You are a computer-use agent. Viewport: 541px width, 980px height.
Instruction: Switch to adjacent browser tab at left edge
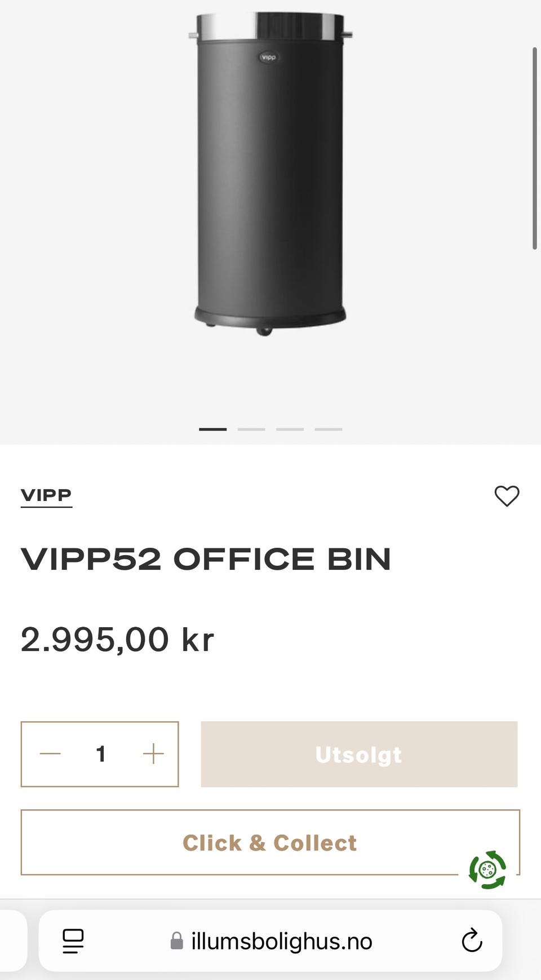coord(12,941)
